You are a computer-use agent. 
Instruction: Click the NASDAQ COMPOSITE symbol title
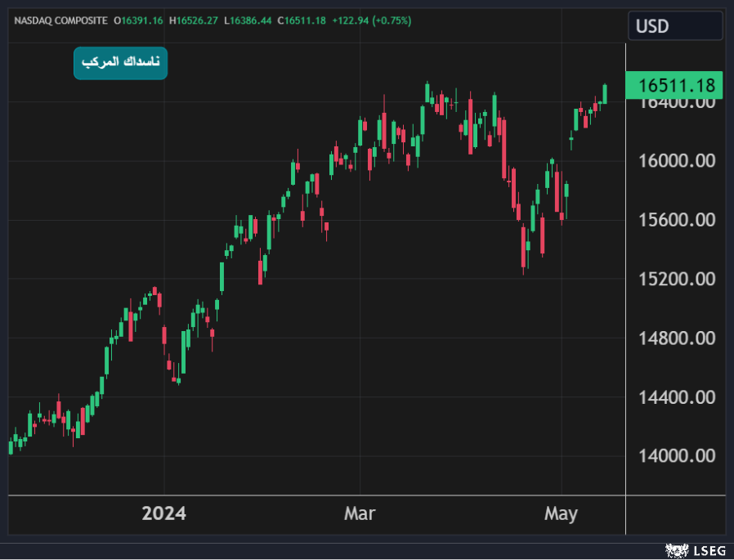[60, 20]
